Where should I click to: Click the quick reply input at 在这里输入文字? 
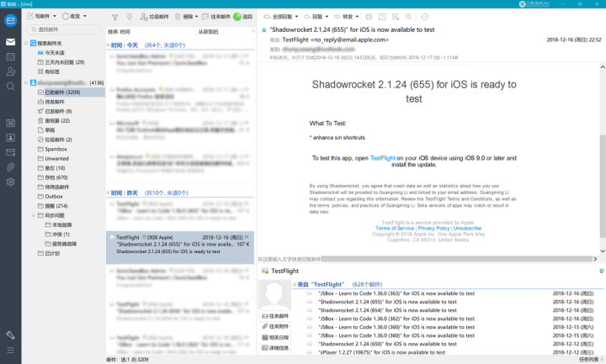[x=289, y=259]
